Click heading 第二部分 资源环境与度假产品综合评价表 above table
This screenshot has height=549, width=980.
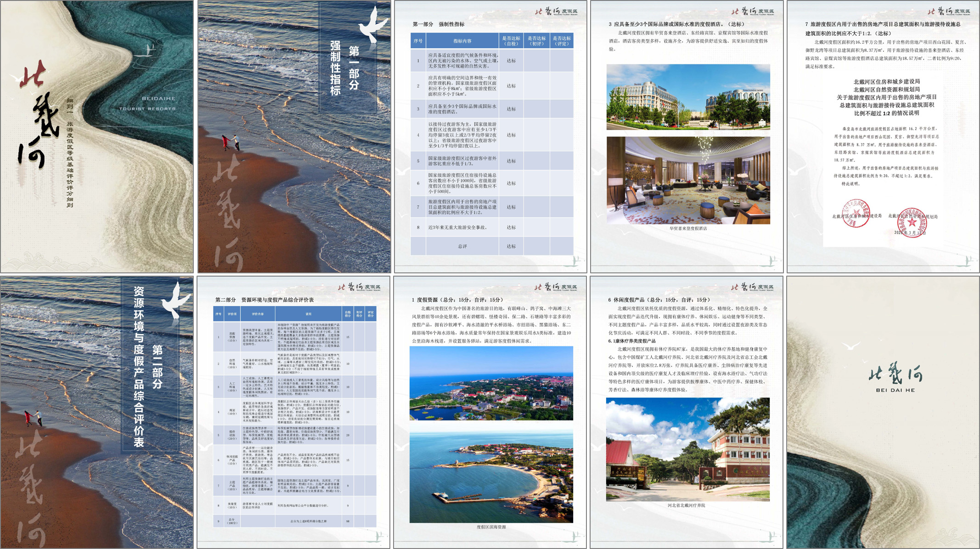(264, 300)
